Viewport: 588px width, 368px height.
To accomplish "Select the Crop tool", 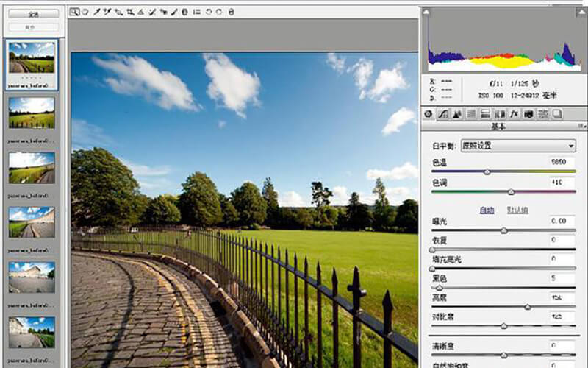I will [129, 12].
